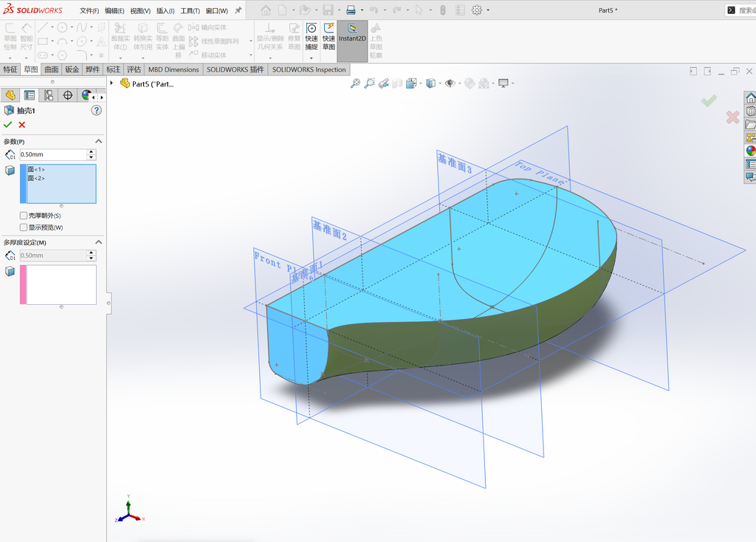Pin the menu bar with the pushpin

(x=238, y=10)
